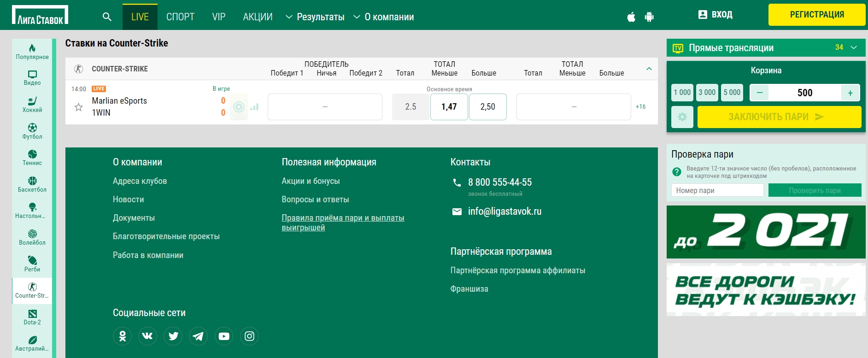Open Instagram social link
Viewport: 868px width, 358px height.
pyautogui.click(x=249, y=336)
